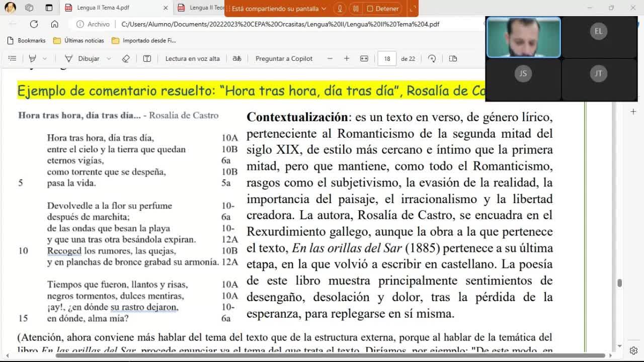Open the Importado desde Fi... bookmarks folder

tap(144, 40)
